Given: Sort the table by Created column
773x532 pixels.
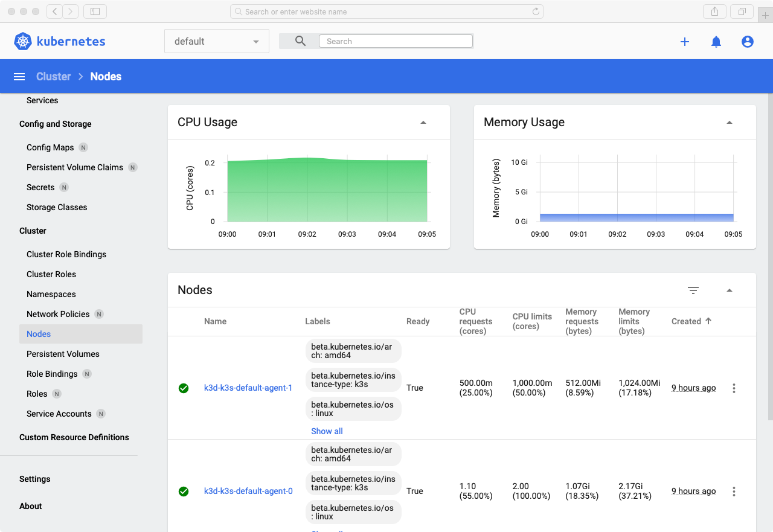Looking at the screenshot, I should [686, 321].
